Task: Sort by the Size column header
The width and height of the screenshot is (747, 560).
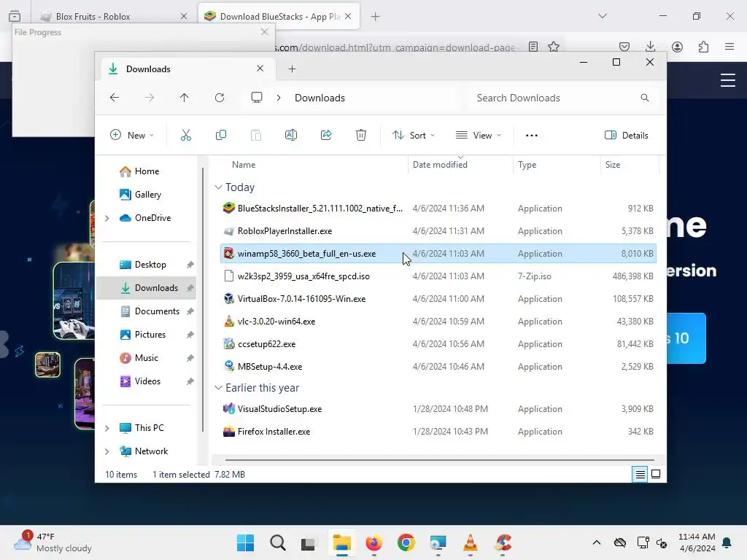Action: coord(613,165)
